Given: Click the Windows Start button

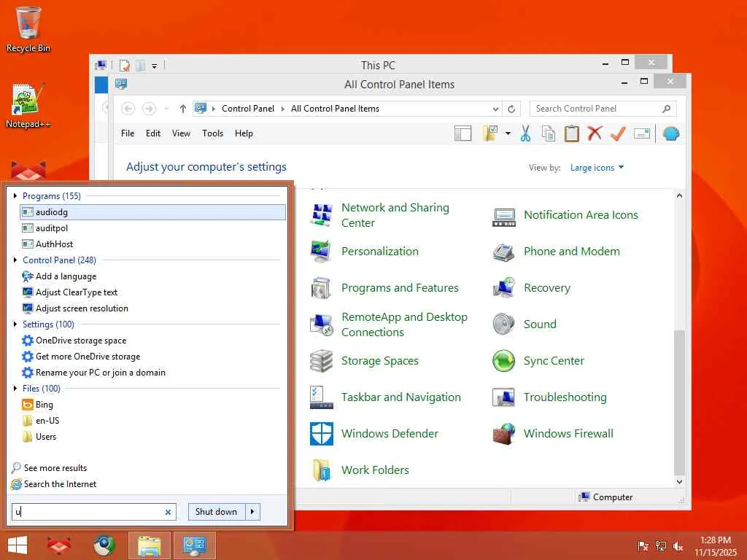Looking at the screenshot, I should 18,545.
